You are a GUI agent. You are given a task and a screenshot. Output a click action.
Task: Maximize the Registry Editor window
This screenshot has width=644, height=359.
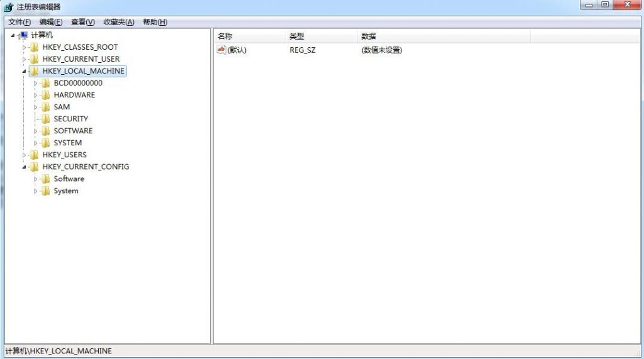(x=604, y=5)
